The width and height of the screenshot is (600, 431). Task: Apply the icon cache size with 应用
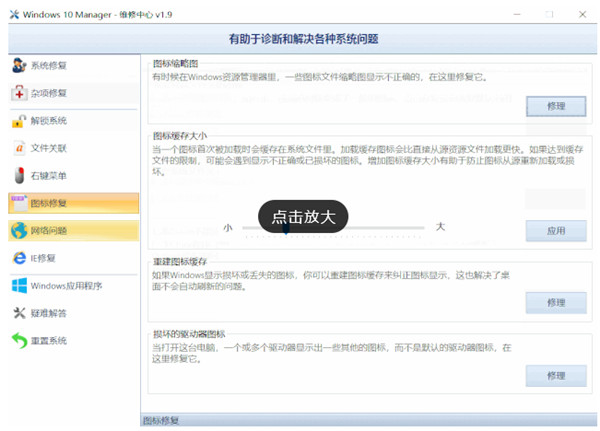[x=556, y=230]
